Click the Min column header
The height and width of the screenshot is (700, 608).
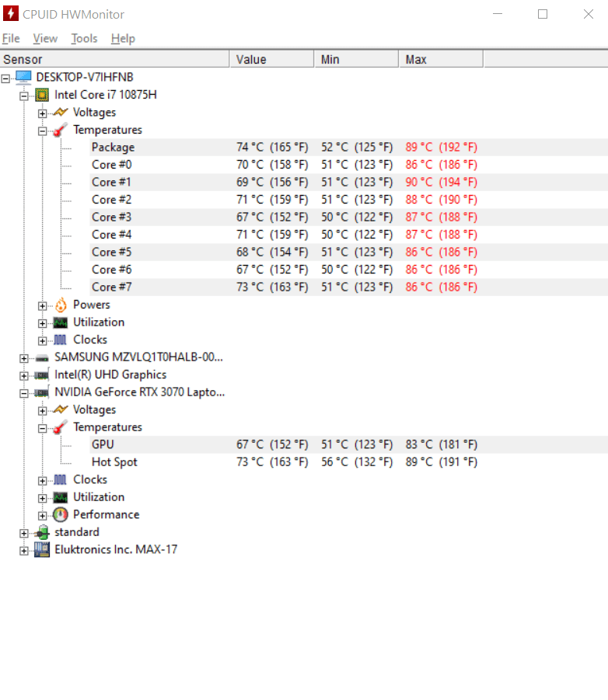click(357, 59)
